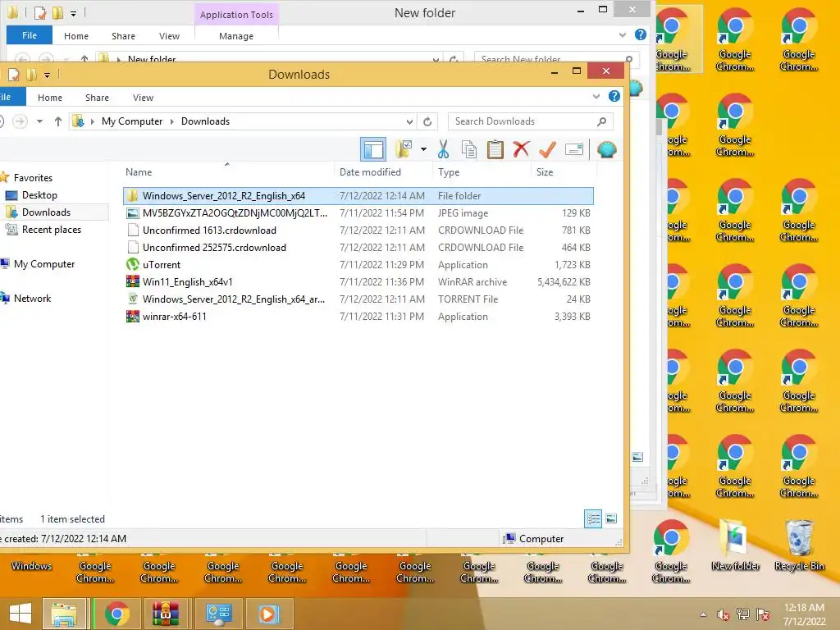Viewport: 840px width, 630px height.
Task: Select Network in navigation pane
Action: tap(32, 299)
